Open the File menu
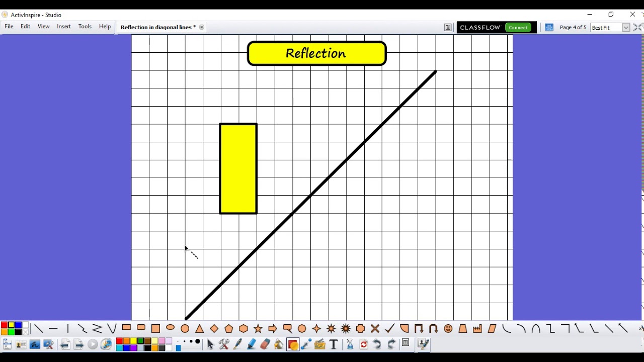 click(x=9, y=27)
